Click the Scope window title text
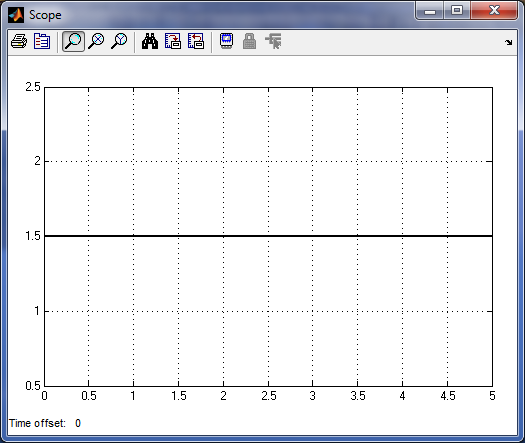525x443 pixels. tap(45, 15)
